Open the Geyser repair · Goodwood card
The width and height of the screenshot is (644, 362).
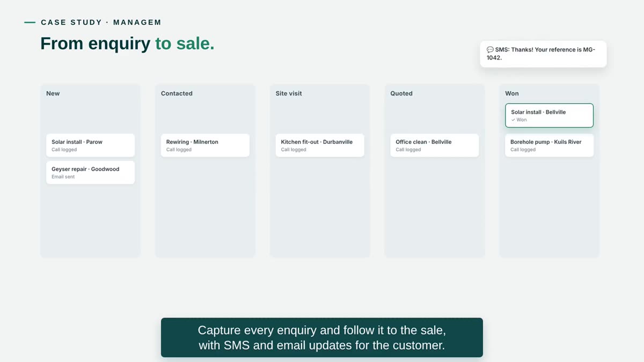tap(90, 172)
